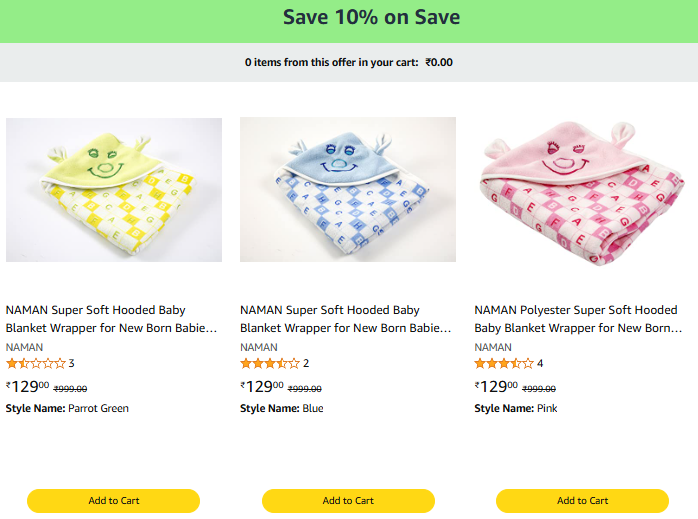This screenshot has height=519, width=698.
Task: Add Parrot Green blanket to cart
Action: pos(114,501)
